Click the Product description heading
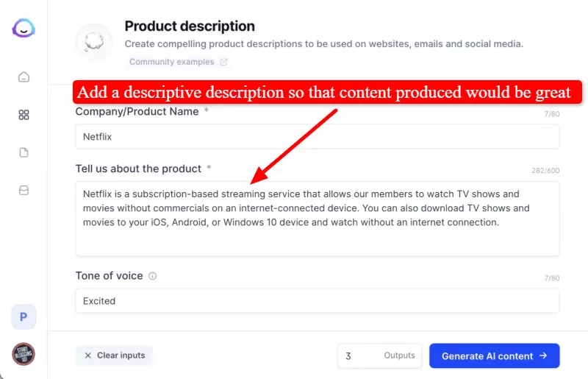 pos(190,26)
